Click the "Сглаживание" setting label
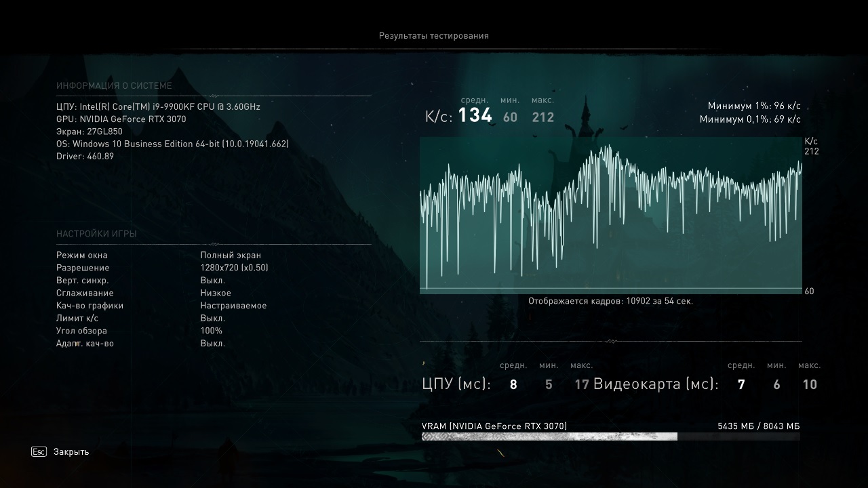 pyautogui.click(x=85, y=293)
